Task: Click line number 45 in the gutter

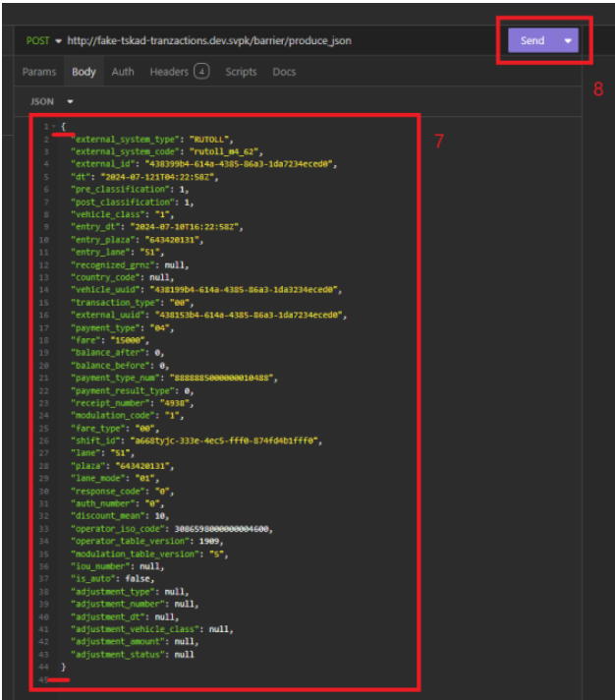Action: tap(41, 678)
